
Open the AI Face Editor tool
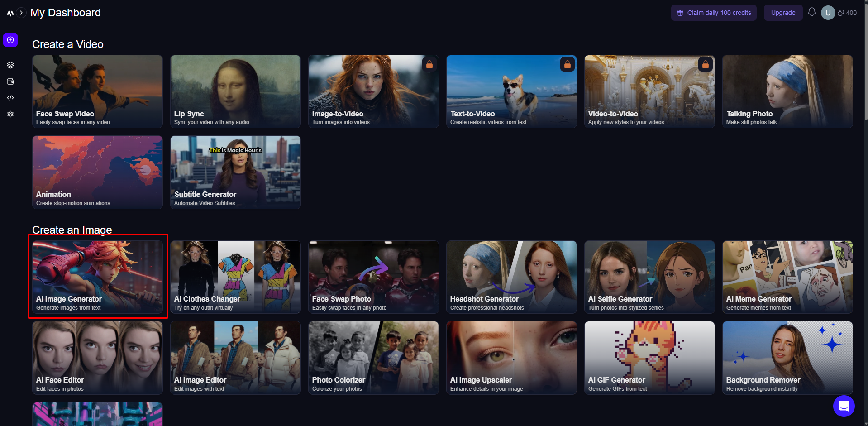[97, 358]
